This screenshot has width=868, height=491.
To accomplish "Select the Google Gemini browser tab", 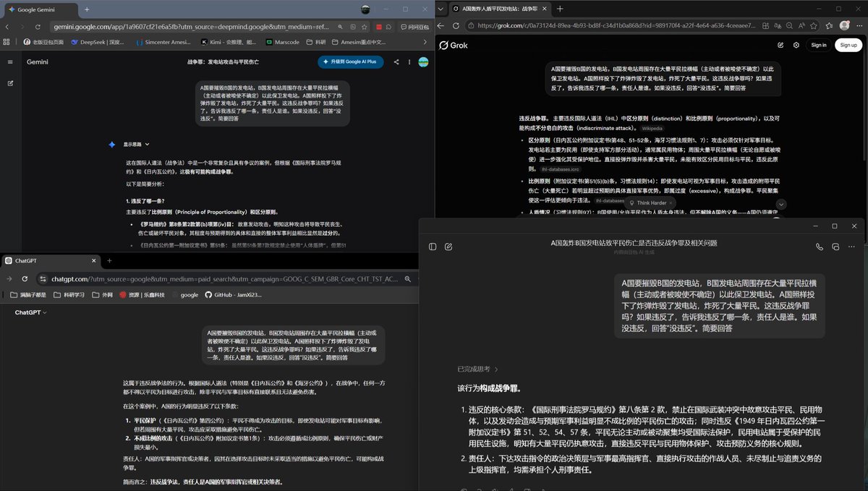I will (40, 9).
